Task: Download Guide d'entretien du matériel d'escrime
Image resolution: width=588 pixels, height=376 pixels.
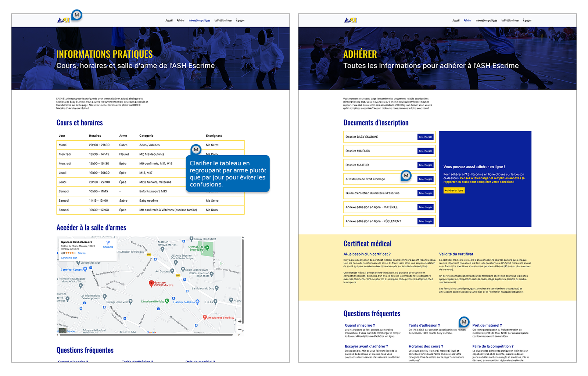Action: coord(426,193)
